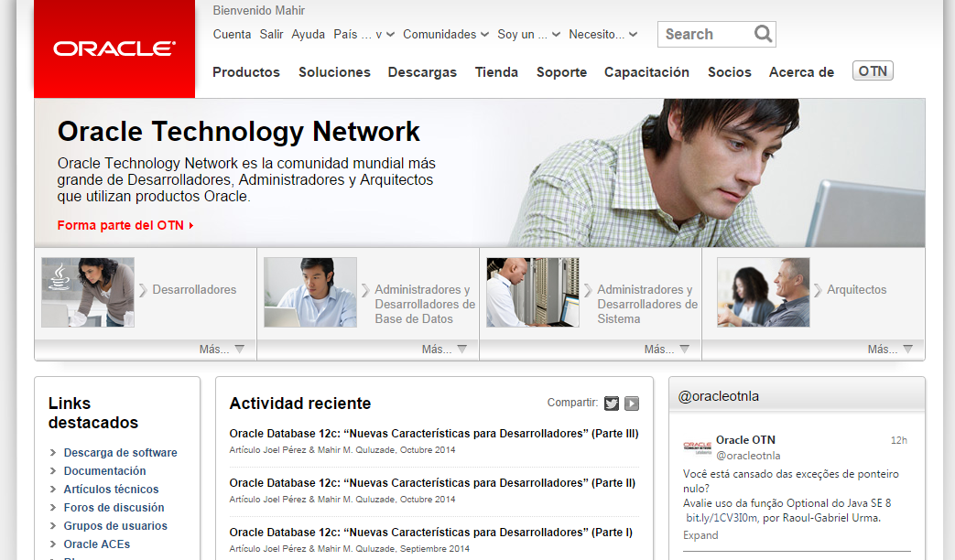Click Administradores y Desarrolladores de Sistema
Viewport: 955px width, 560px height.
[x=647, y=305]
